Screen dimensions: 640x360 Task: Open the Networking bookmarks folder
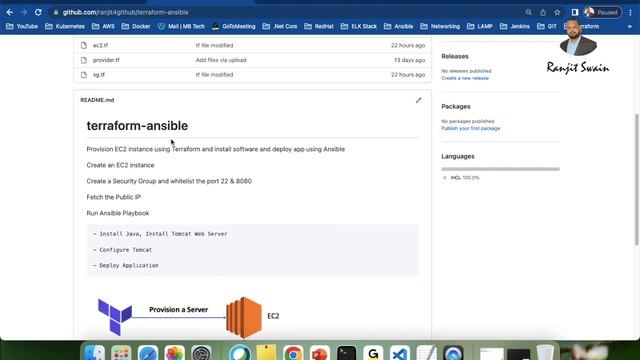click(440, 26)
